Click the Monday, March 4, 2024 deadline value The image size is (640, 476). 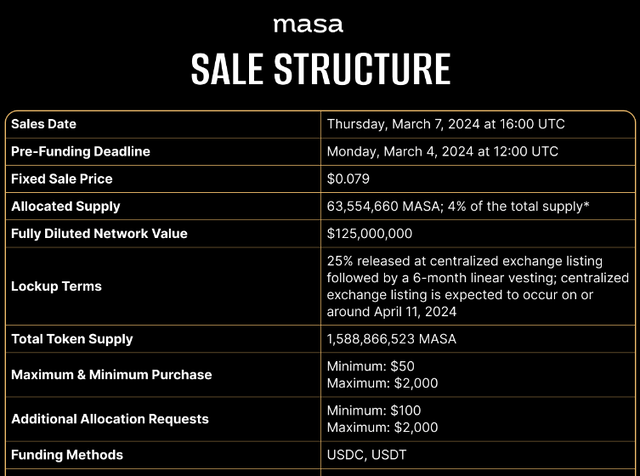click(442, 151)
